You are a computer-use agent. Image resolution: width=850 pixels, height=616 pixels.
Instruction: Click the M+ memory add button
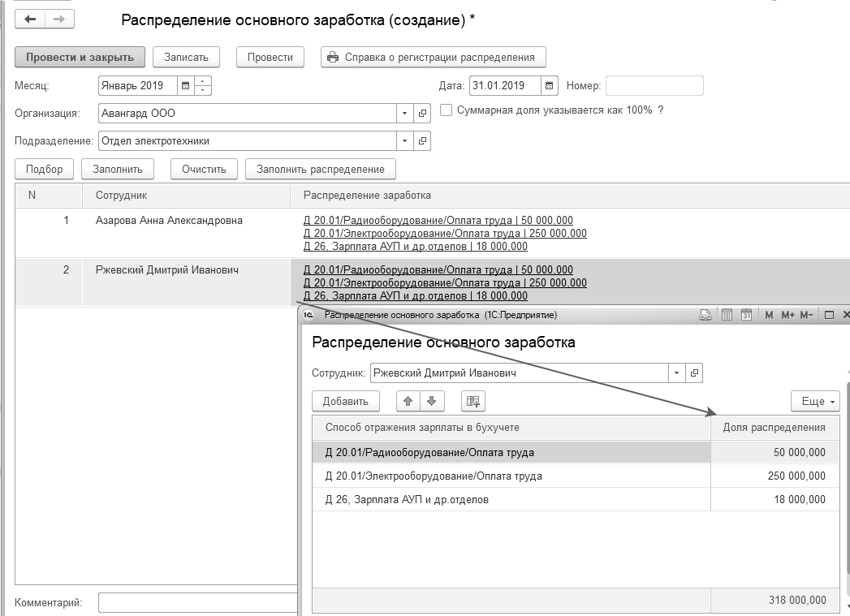(787, 315)
